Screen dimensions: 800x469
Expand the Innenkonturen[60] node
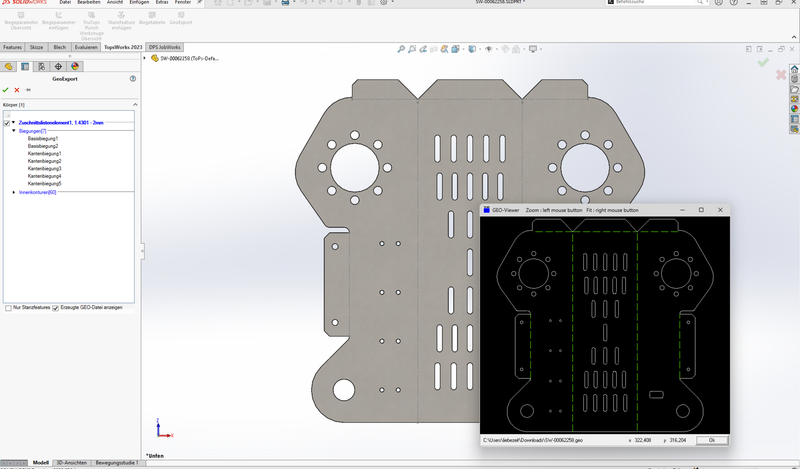click(14, 192)
